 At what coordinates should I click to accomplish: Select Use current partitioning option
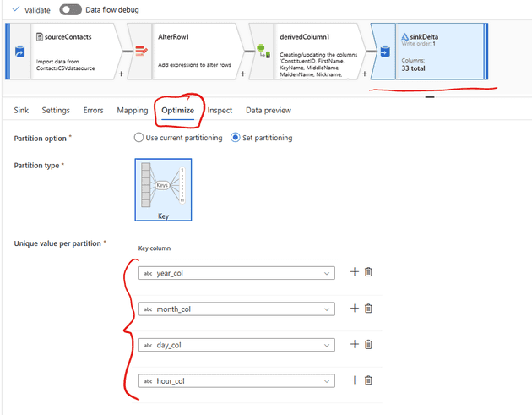point(139,138)
